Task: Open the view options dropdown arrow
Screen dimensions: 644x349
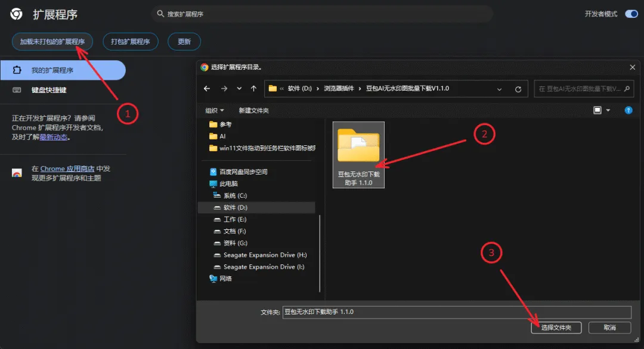Action: point(608,110)
